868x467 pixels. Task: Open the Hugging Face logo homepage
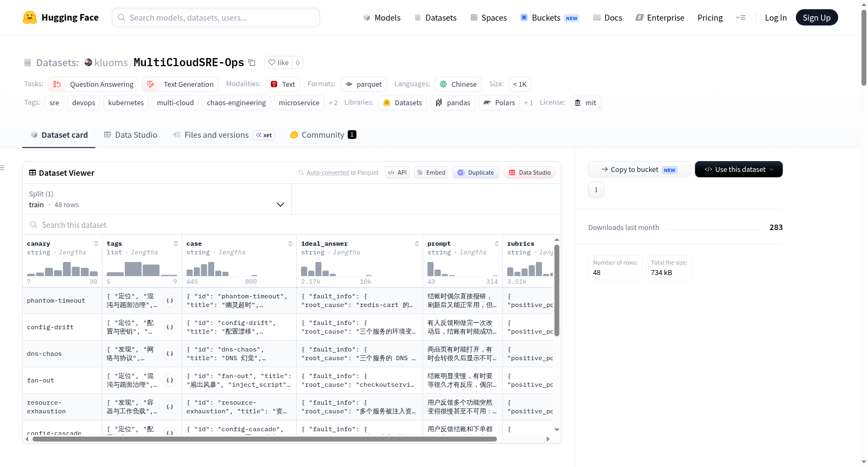coord(61,17)
